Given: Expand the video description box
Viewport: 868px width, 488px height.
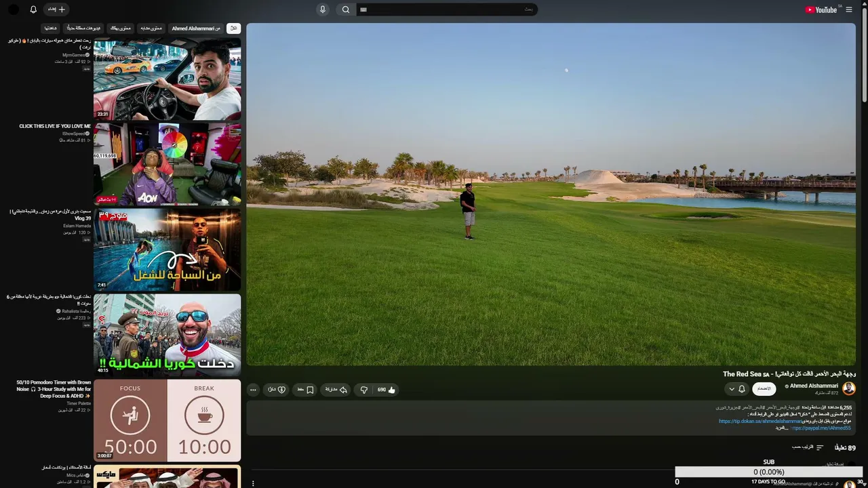Looking at the screenshot, I should click(x=551, y=418).
